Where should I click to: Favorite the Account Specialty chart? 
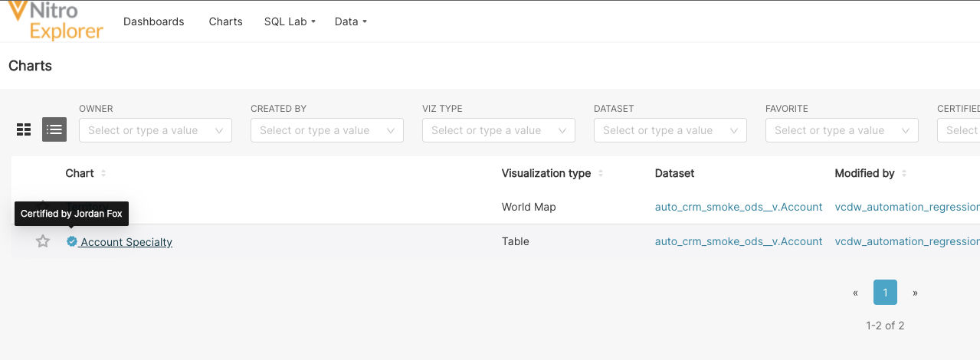tap(43, 241)
